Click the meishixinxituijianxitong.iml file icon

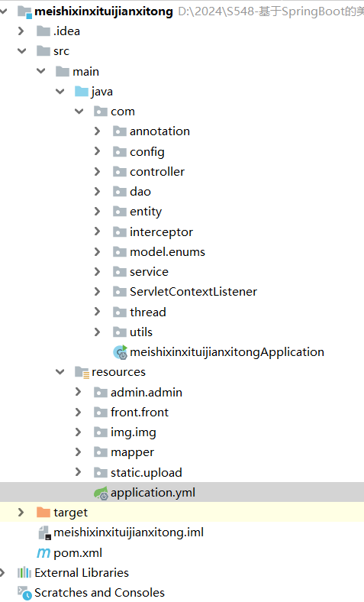(x=44, y=533)
